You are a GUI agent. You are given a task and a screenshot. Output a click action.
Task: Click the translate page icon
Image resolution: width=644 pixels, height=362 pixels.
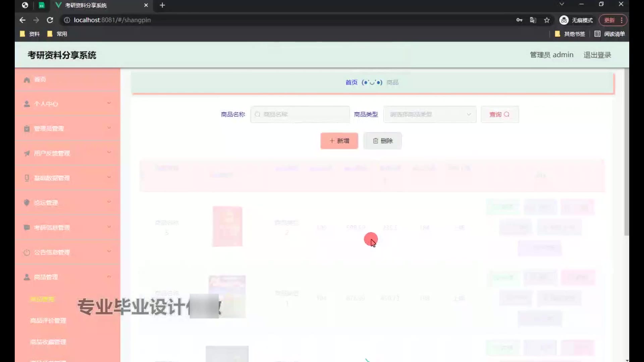(x=533, y=20)
